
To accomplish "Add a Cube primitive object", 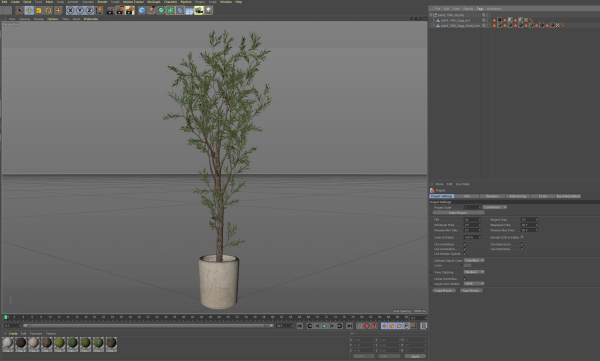I will [x=142, y=10].
